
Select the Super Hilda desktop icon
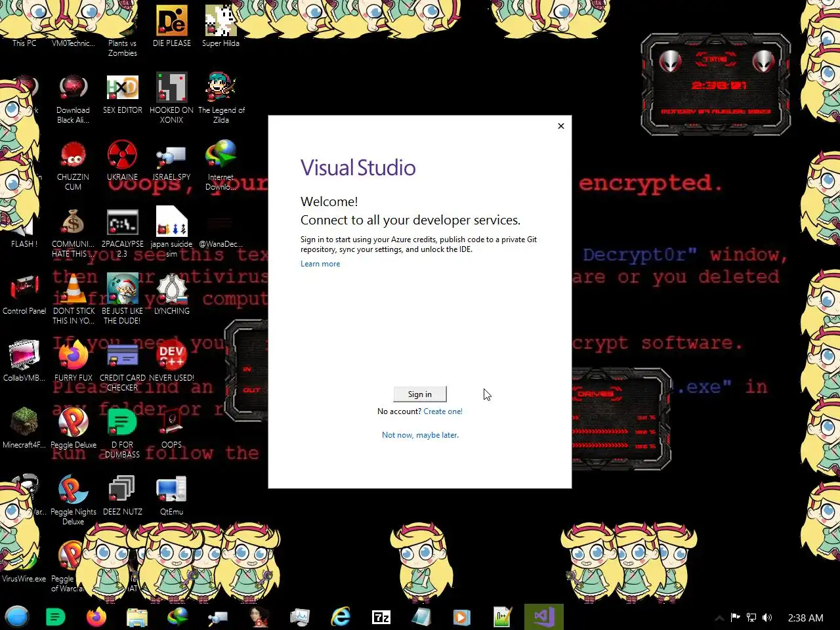220,26
